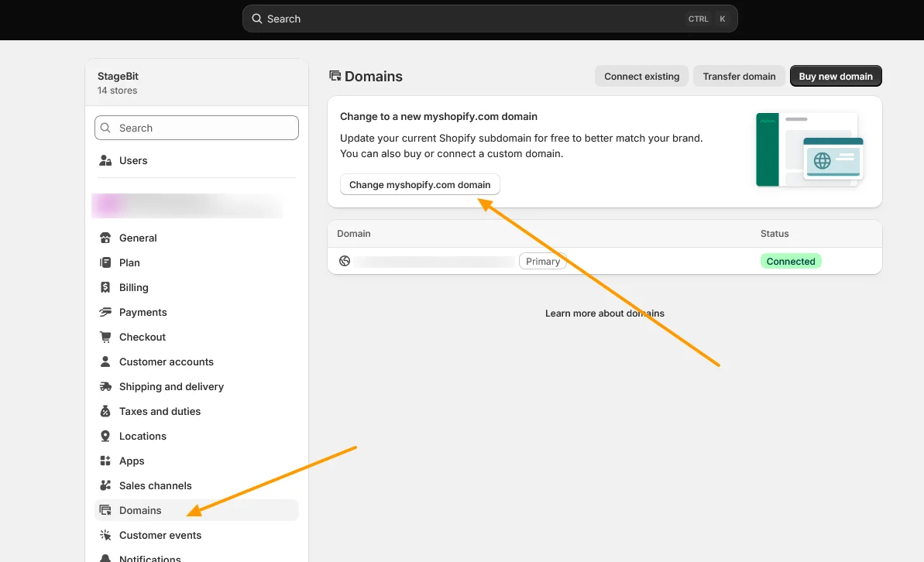Click the Taxes and duties icon

(105, 411)
